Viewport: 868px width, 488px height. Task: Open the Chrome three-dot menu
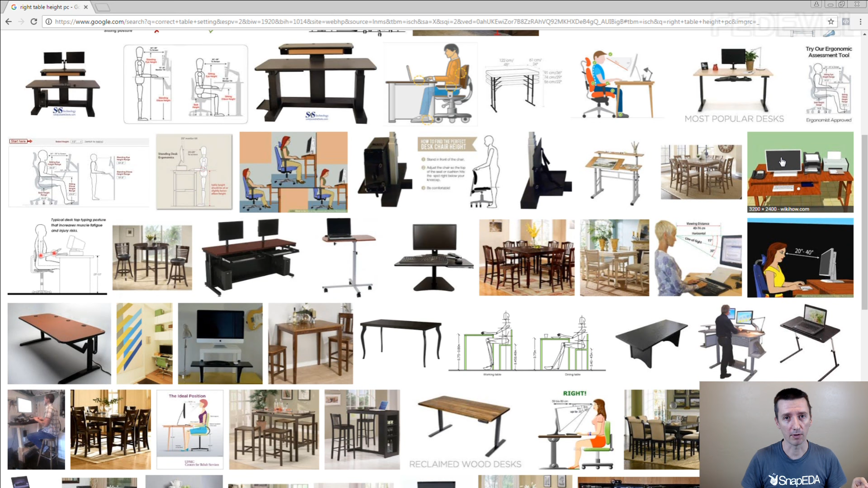860,22
